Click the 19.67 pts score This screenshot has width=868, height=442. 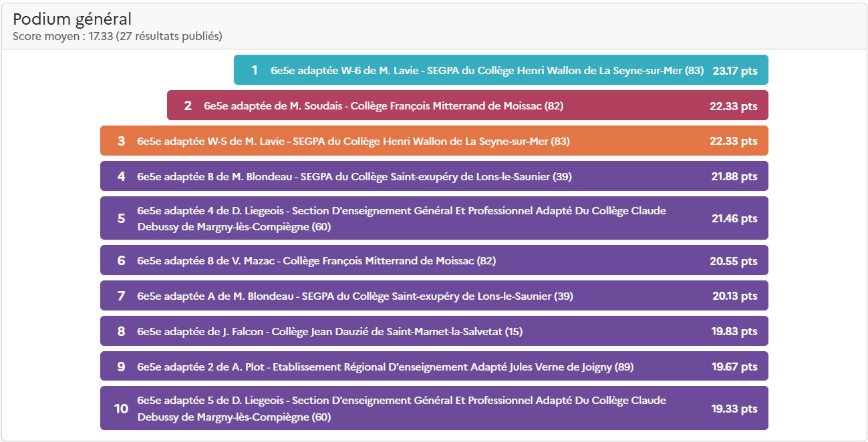(x=734, y=367)
